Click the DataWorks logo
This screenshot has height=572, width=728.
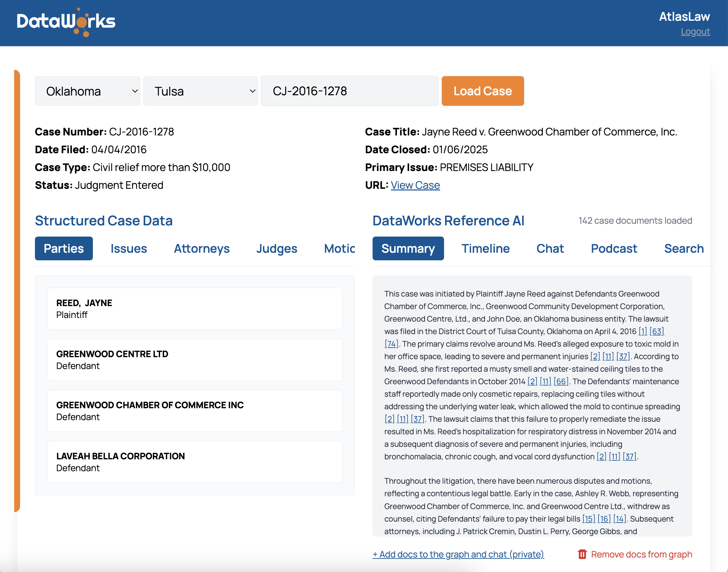[x=66, y=22]
